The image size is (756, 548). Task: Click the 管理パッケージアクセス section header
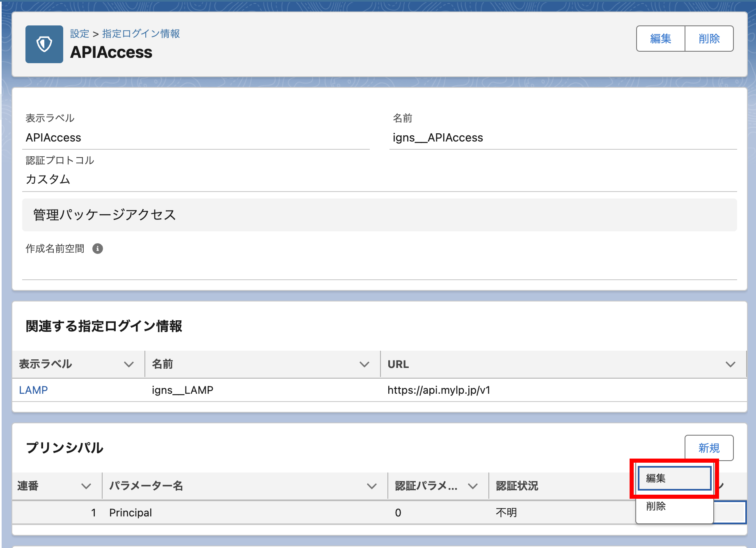[x=105, y=215]
